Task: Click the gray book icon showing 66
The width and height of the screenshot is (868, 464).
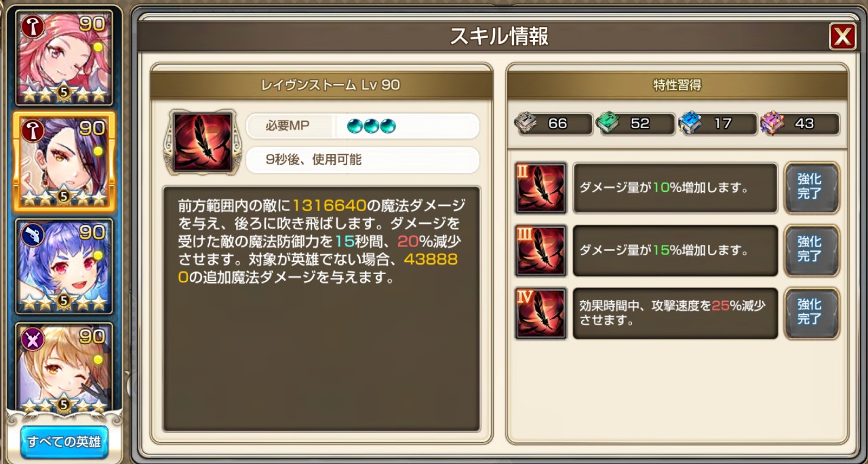Action: (x=526, y=123)
